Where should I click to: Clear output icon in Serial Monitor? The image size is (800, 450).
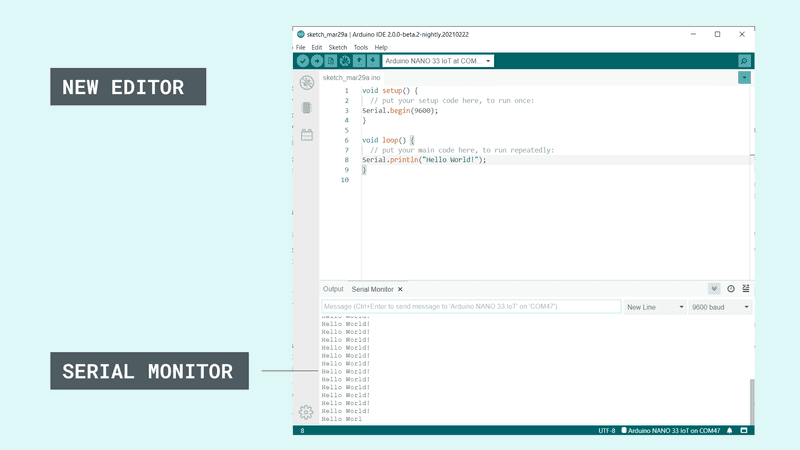point(745,289)
